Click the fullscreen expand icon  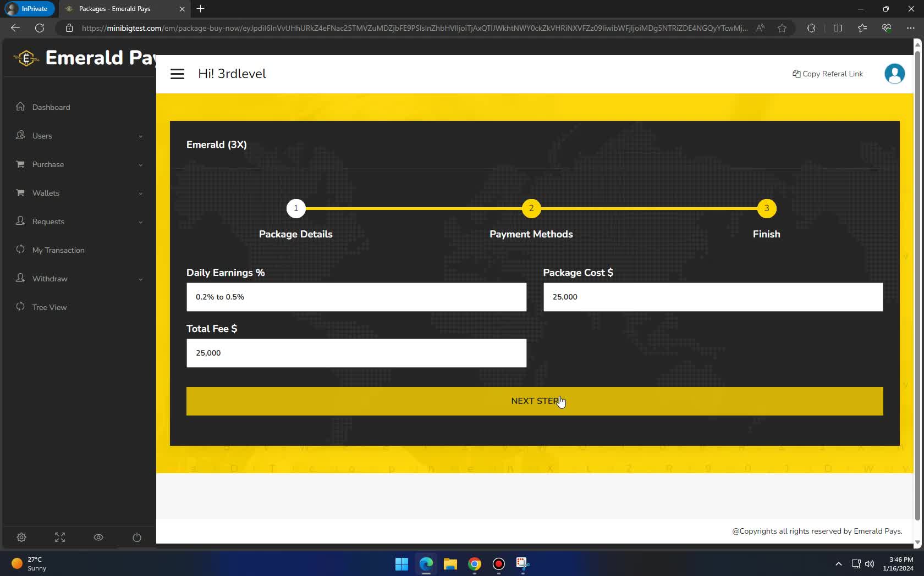coord(60,538)
